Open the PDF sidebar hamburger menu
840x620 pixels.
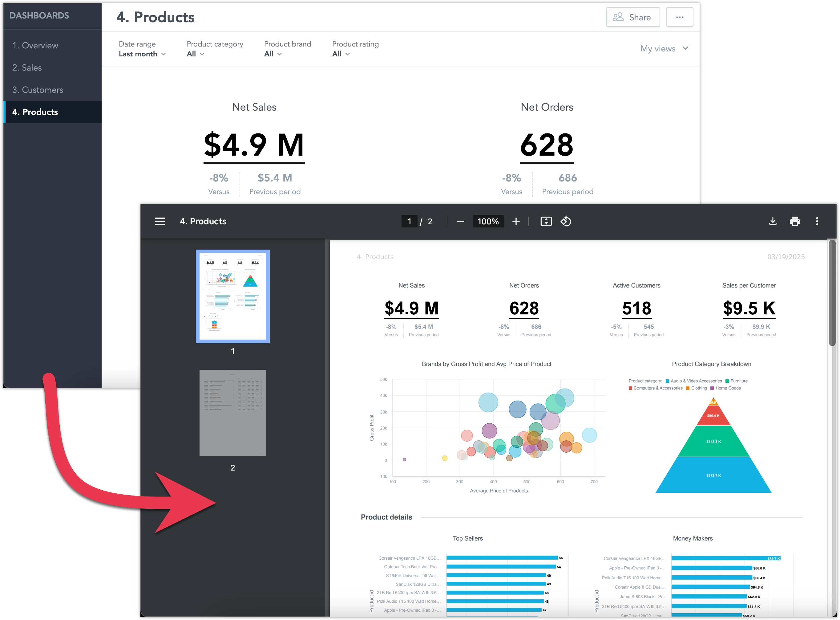point(160,221)
